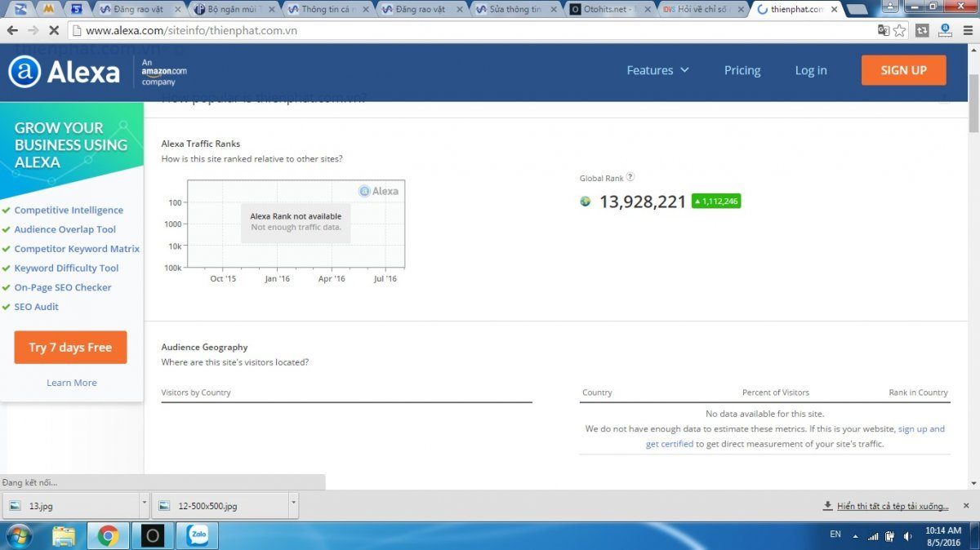Image resolution: width=980 pixels, height=550 pixels.
Task: Click the pinned Gmail-style first tab
Action: point(20,10)
